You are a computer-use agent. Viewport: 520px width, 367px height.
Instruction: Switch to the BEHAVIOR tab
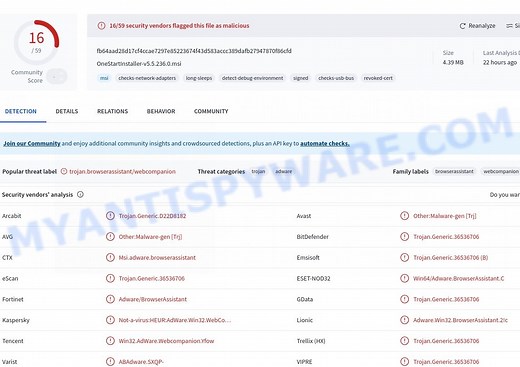coord(161,111)
